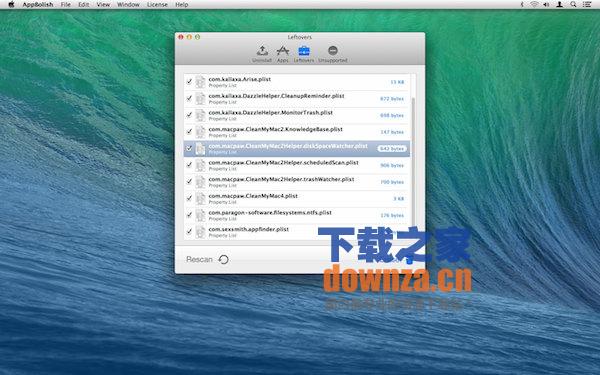Open volume control in menu bar
Image resolution: width=600 pixels, height=375 pixels.
(x=546, y=5)
